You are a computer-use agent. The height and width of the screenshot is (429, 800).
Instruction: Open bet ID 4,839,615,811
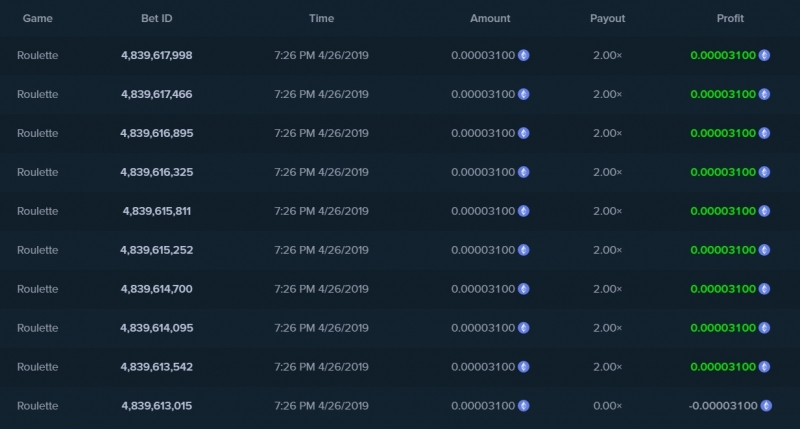pos(157,211)
